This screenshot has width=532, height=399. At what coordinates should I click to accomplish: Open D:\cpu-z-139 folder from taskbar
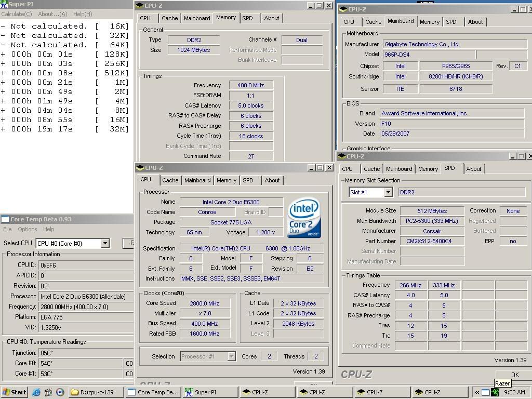[96, 392]
